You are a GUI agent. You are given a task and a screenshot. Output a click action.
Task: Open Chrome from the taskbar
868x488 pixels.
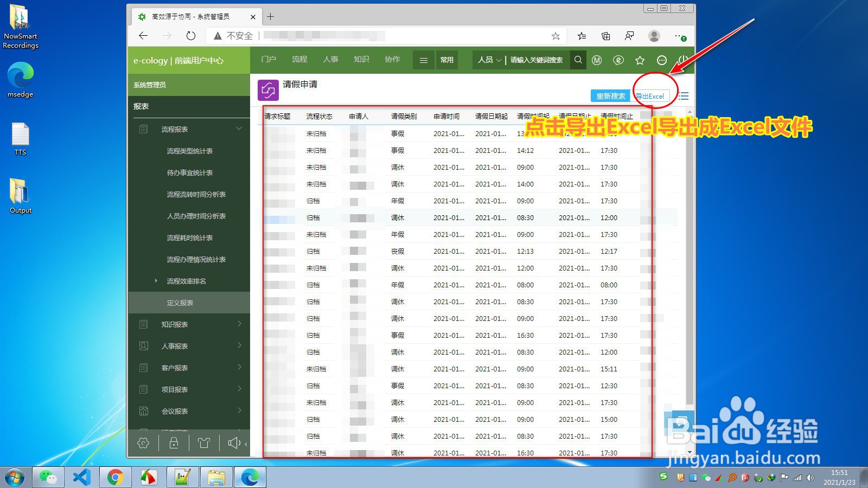tap(115, 477)
